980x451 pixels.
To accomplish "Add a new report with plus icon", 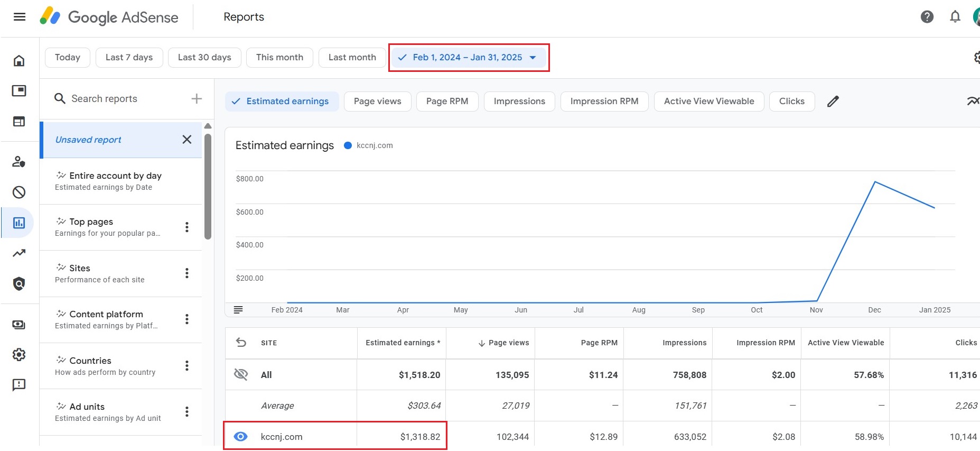I will pos(197,99).
